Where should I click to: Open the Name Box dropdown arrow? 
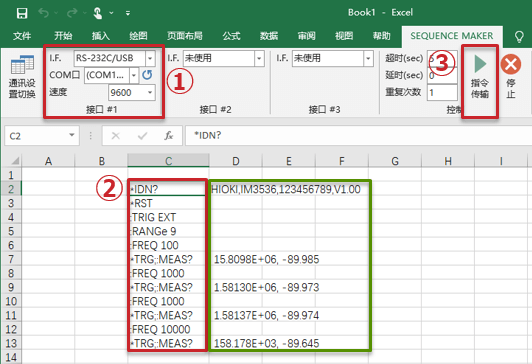click(72, 135)
